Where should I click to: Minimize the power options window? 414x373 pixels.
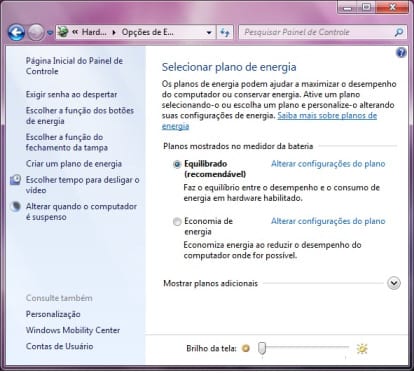348,7
